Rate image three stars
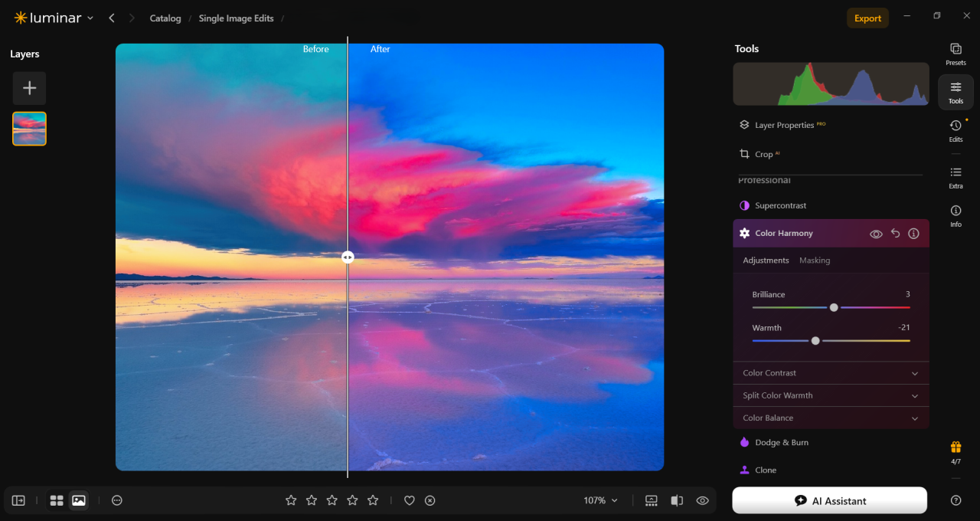The image size is (980, 521). [x=332, y=500]
